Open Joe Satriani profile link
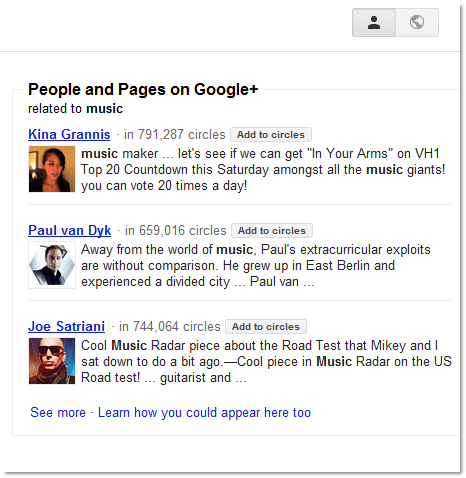Viewport: 466px width, 478px height. point(66,326)
